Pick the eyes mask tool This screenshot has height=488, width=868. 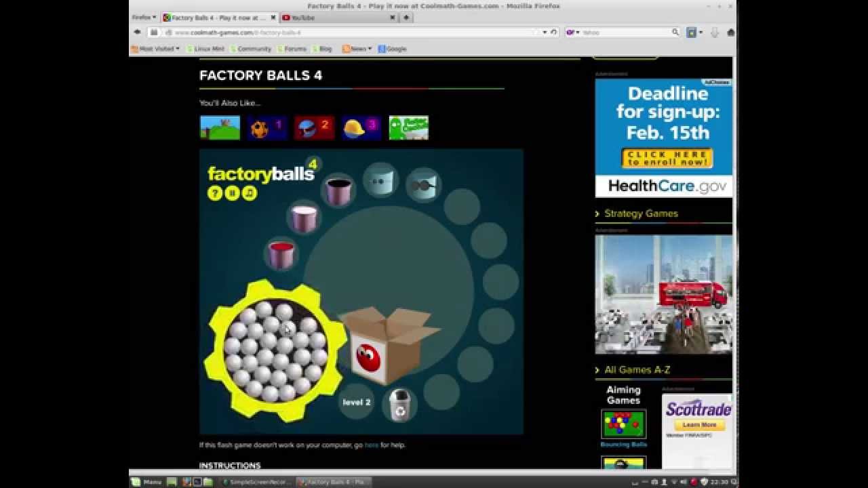380,181
